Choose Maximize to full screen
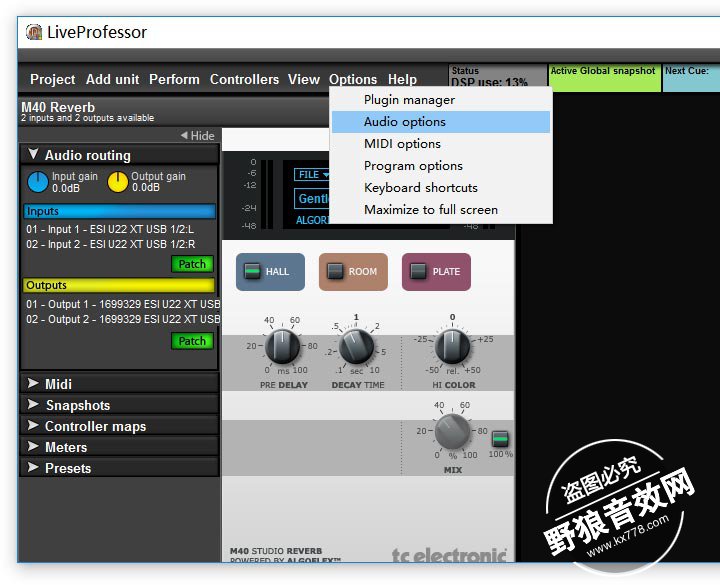This screenshot has height=585, width=720. click(x=441, y=210)
